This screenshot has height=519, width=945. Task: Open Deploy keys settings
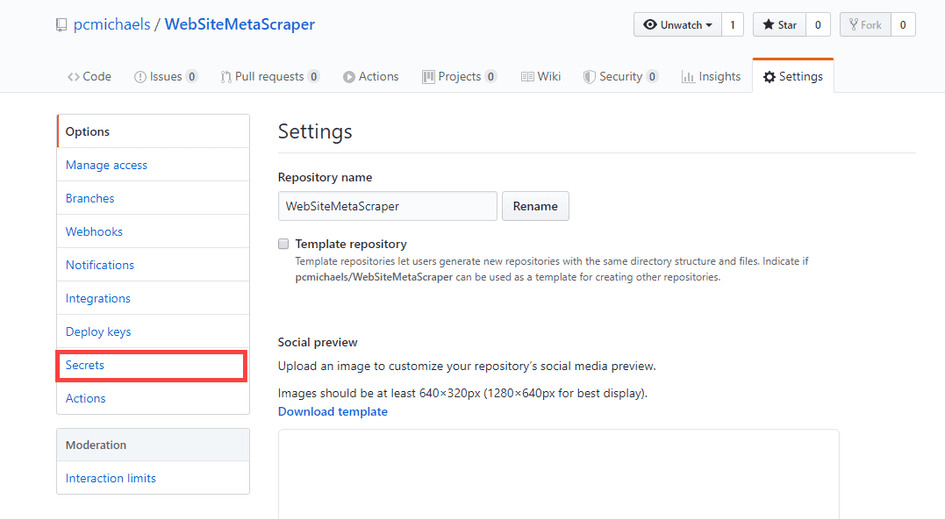153,332
